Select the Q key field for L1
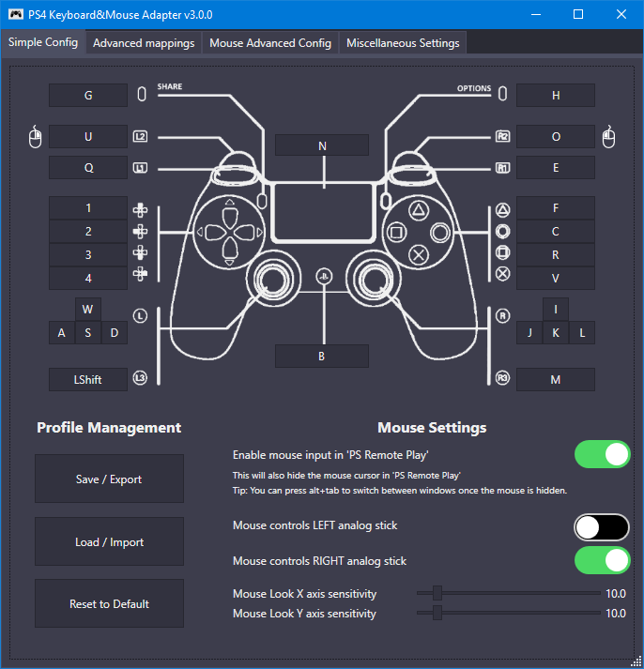 coord(88,168)
